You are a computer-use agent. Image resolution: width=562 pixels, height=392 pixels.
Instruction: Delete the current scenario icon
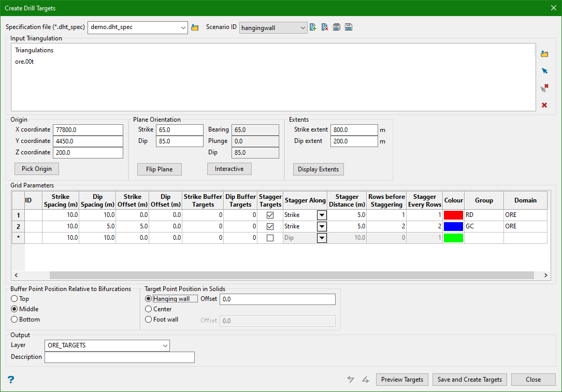325,27
